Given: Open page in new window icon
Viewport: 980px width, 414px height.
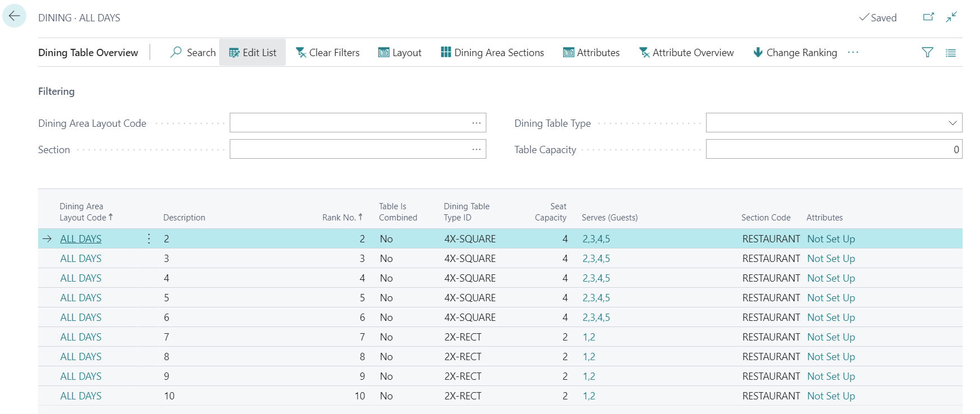Looking at the screenshot, I should [x=928, y=17].
